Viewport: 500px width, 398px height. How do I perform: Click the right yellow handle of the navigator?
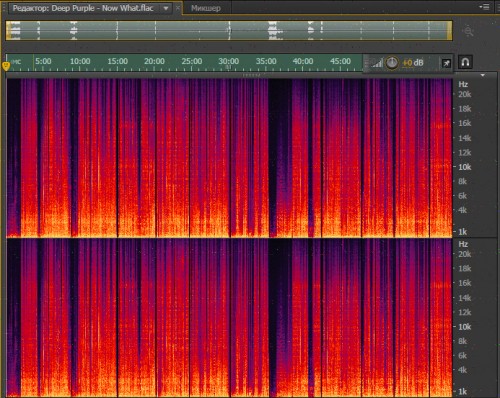pos(450,31)
